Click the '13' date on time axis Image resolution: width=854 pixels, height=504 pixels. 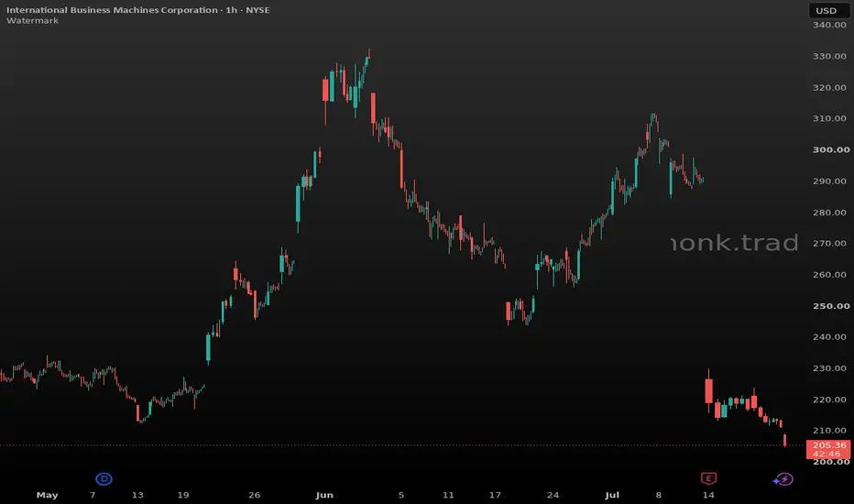point(137,495)
